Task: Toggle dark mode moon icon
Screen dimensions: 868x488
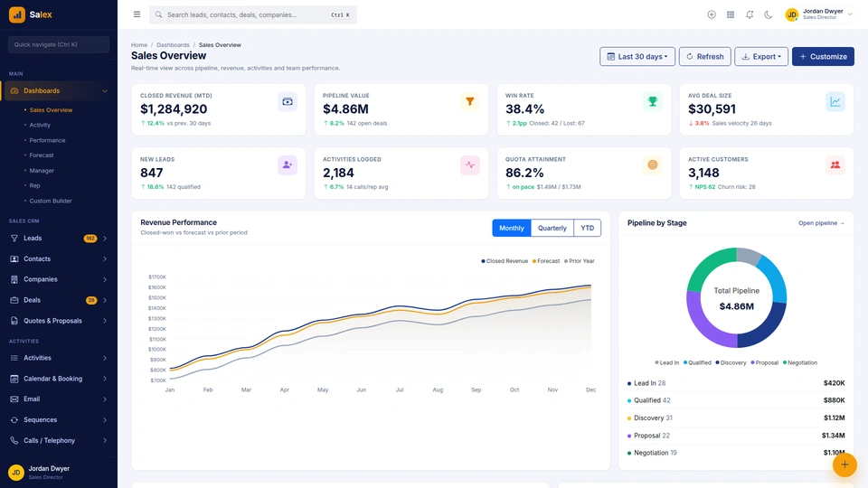Action: click(769, 15)
